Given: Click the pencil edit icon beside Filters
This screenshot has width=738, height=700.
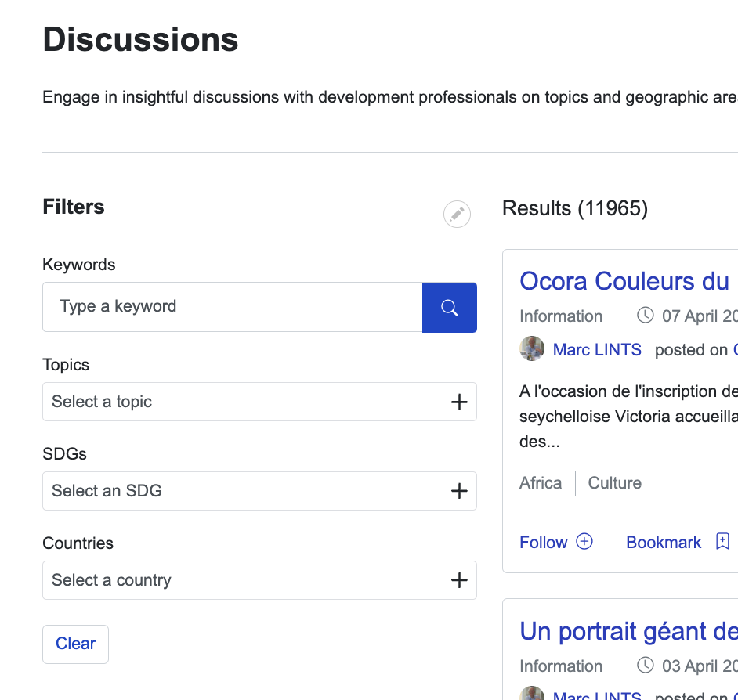Looking at the screenshot, I should 457,214.
